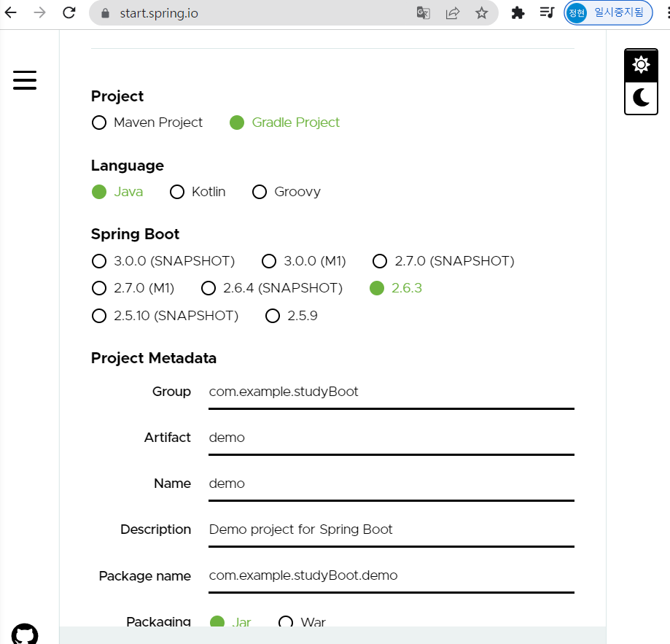
Task: Open the browser extensions puzzle icon
Action: pos(518,13)
